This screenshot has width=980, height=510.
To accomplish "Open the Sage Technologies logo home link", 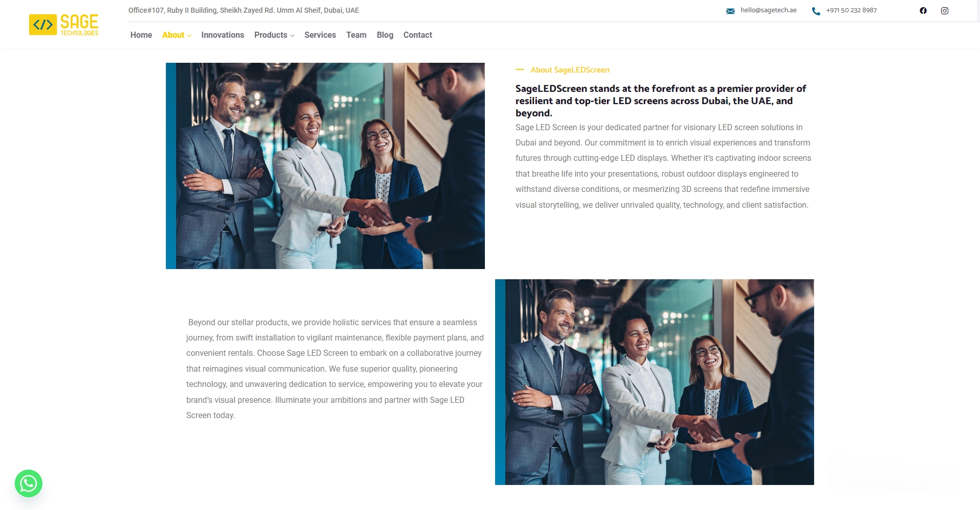I will pos(64,25).
